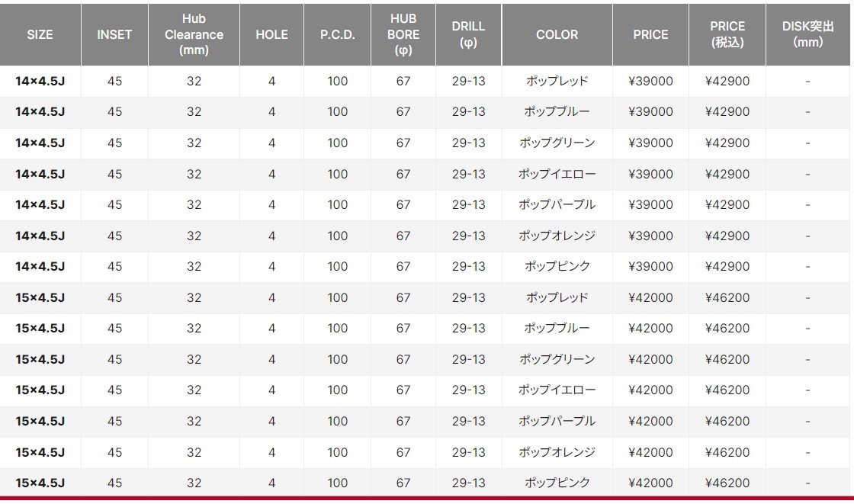Select the Hub Clearance (mm) header
854x504 pixels.
(194, 34)
